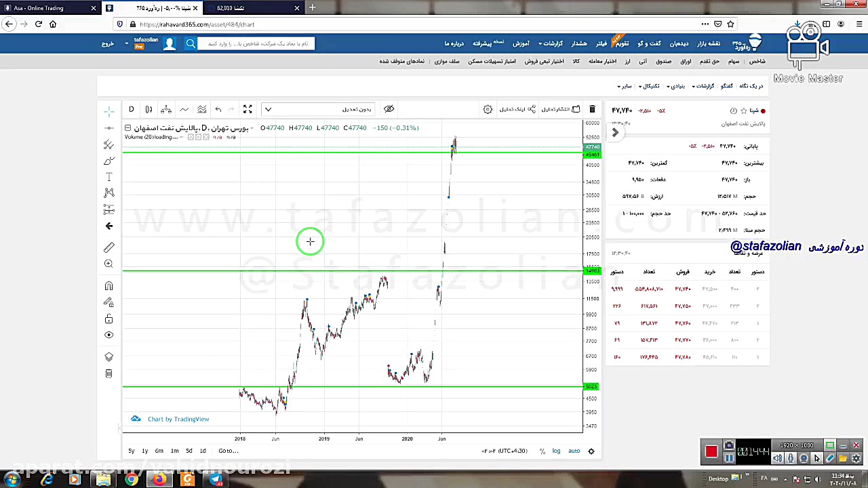Open the بنیادی dropdown tab
The height and width of the screenshot is (488, 868).
(x=675, y=86)
